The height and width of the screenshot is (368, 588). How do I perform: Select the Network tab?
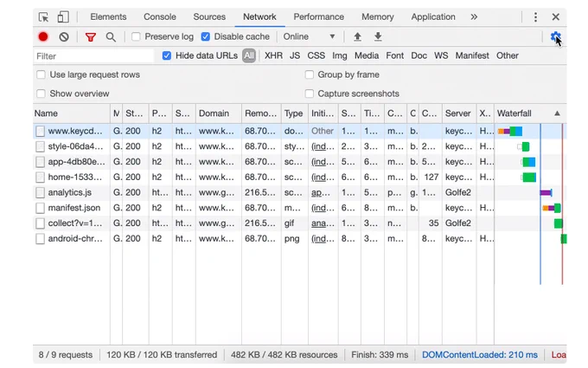click(259, 17)
